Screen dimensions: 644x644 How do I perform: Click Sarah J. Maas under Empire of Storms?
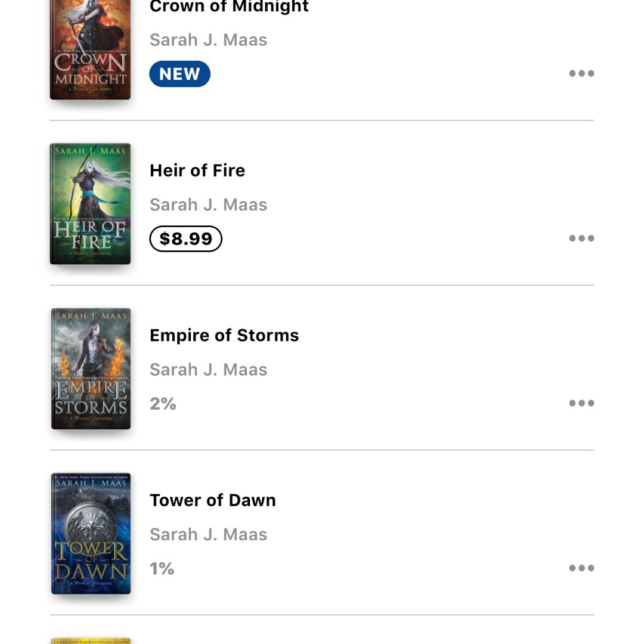tap(208, 370)
